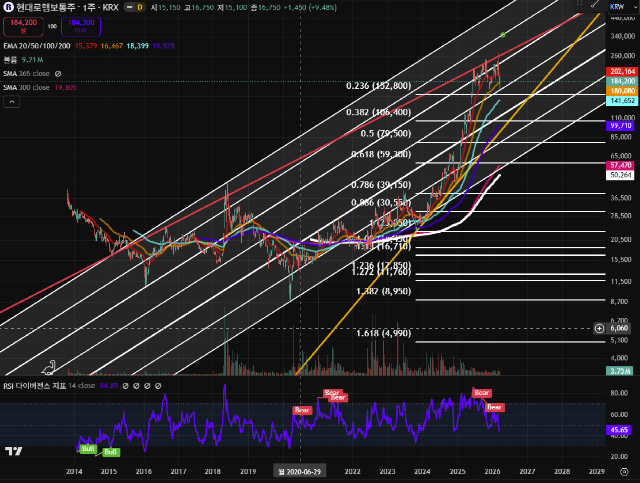The height and width of the screenshot is (483, 640).
Task: Open the KRW currency dropdown
Action: coord(622,7)
